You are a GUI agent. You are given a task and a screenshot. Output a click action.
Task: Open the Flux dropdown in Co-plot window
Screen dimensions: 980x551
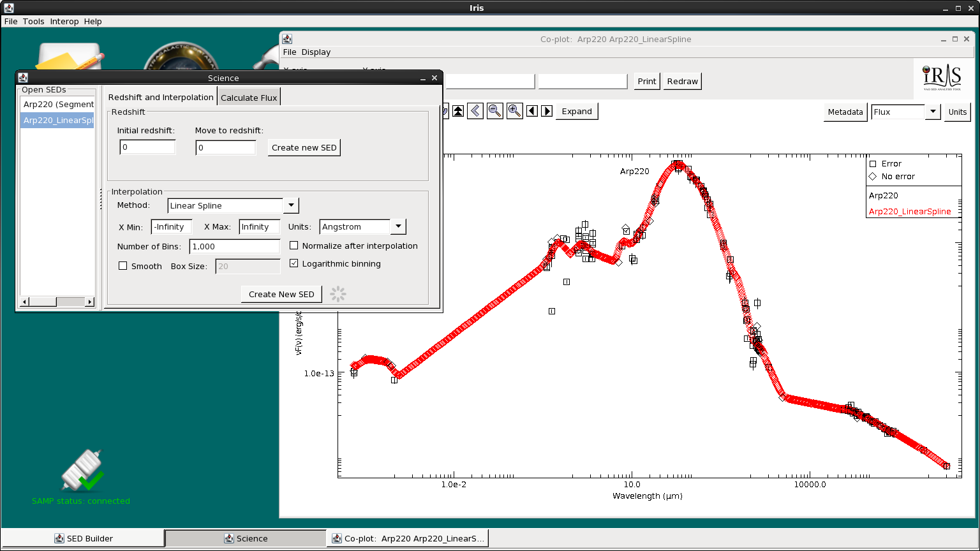click(x=933, y=112)
